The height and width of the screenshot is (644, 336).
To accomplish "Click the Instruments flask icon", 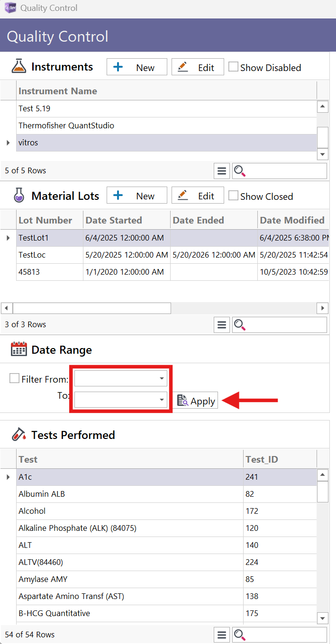I will (19, 67).
